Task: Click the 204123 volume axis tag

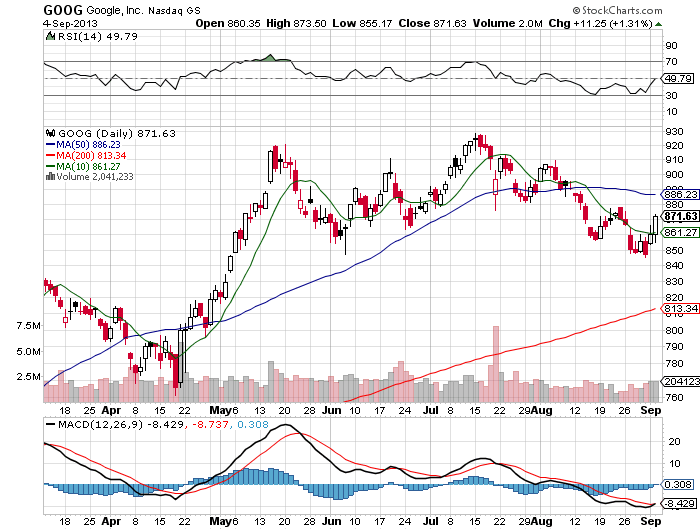Action: click(681, 381)
